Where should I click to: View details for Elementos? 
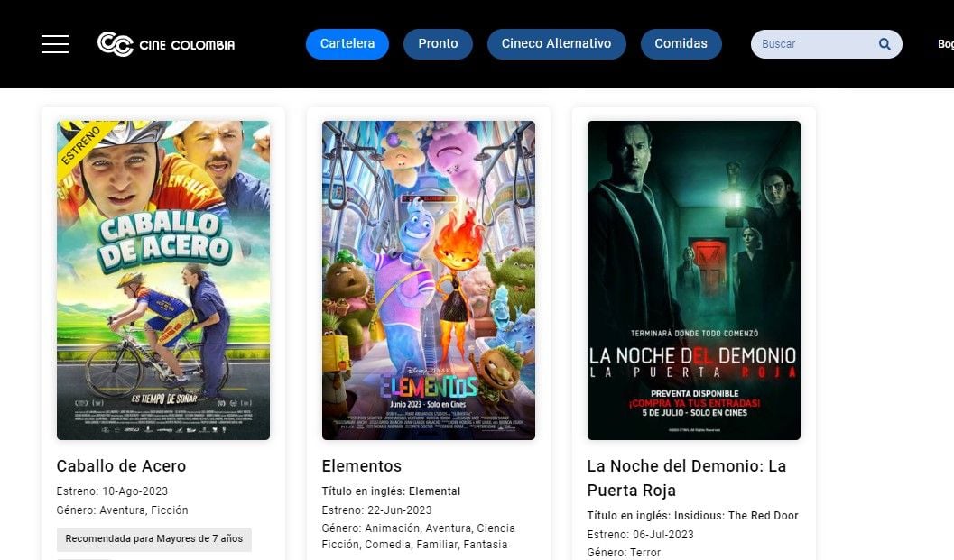coord(361,466)
